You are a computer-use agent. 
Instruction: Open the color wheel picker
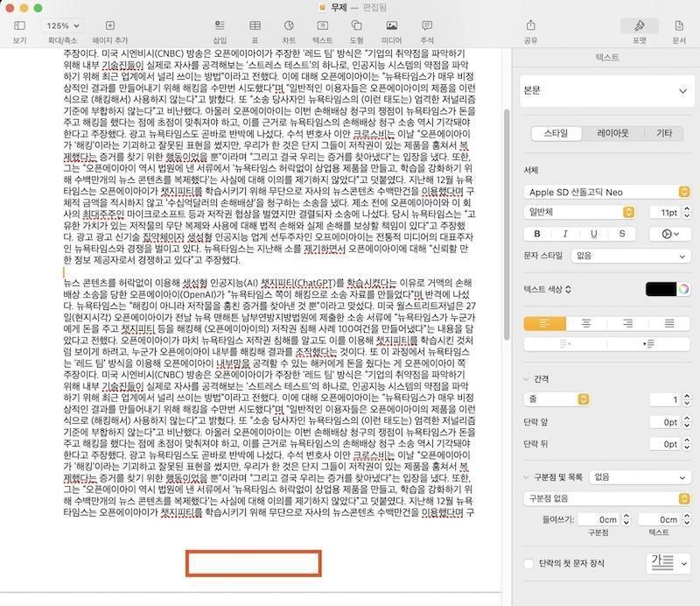click(x=683, y=289)
